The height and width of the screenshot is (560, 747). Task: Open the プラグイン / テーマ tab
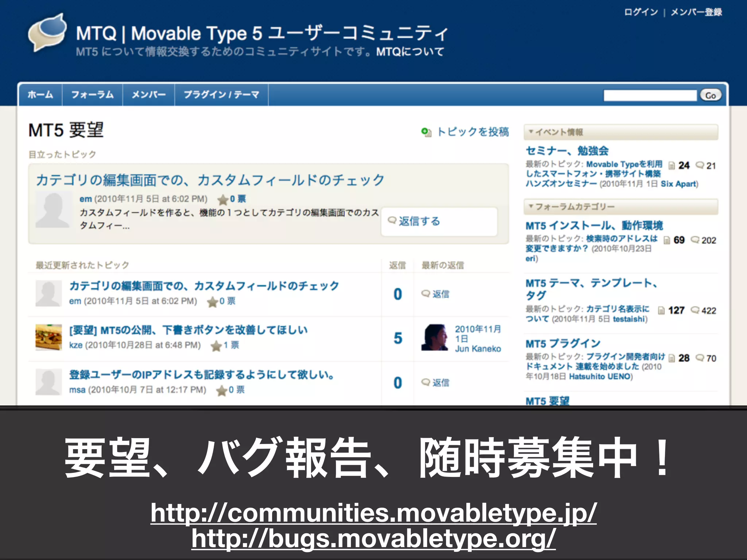[221, 95]
